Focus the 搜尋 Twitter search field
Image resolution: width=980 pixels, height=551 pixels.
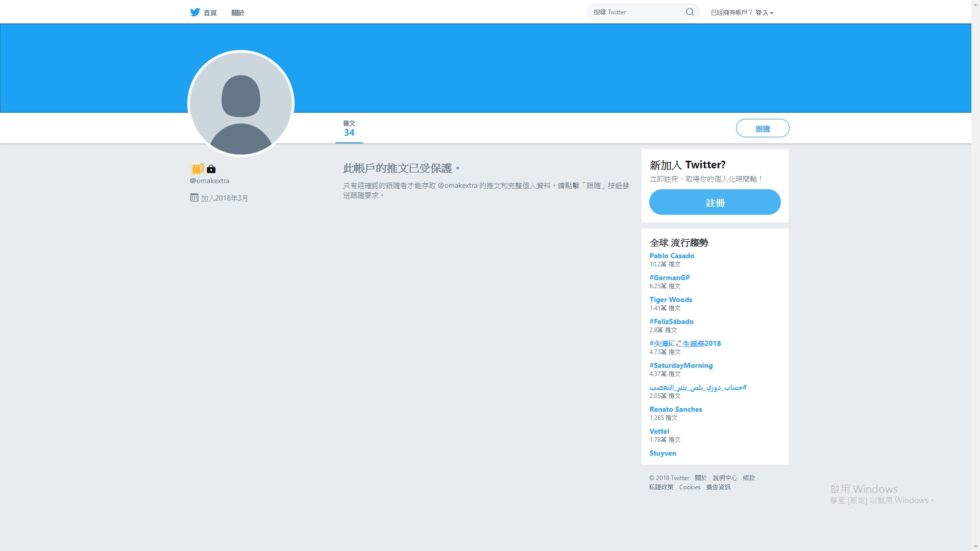pyautogui.click(x=638, y=12)
